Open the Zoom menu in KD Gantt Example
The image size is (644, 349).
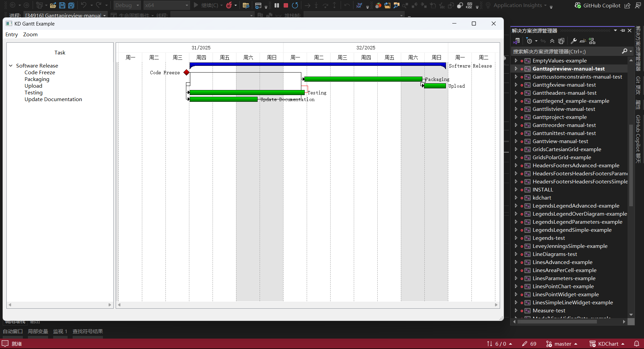point(30,35)
